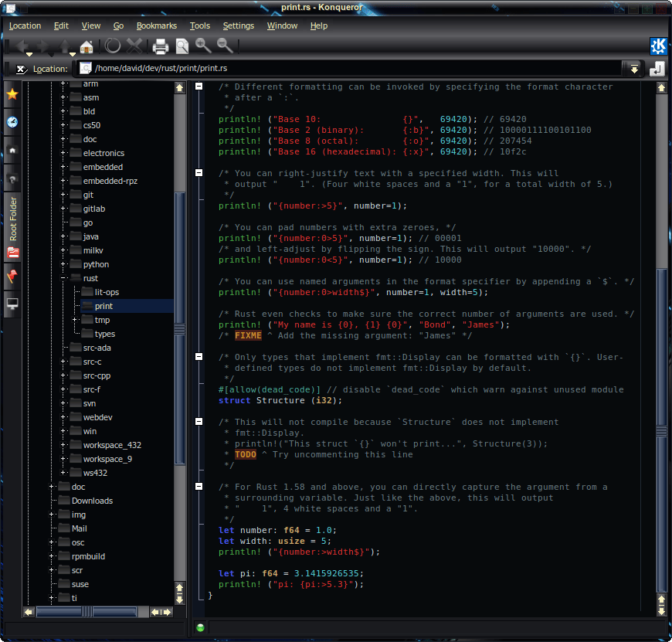Open the Back history dropdown arrow

(29, 54)
